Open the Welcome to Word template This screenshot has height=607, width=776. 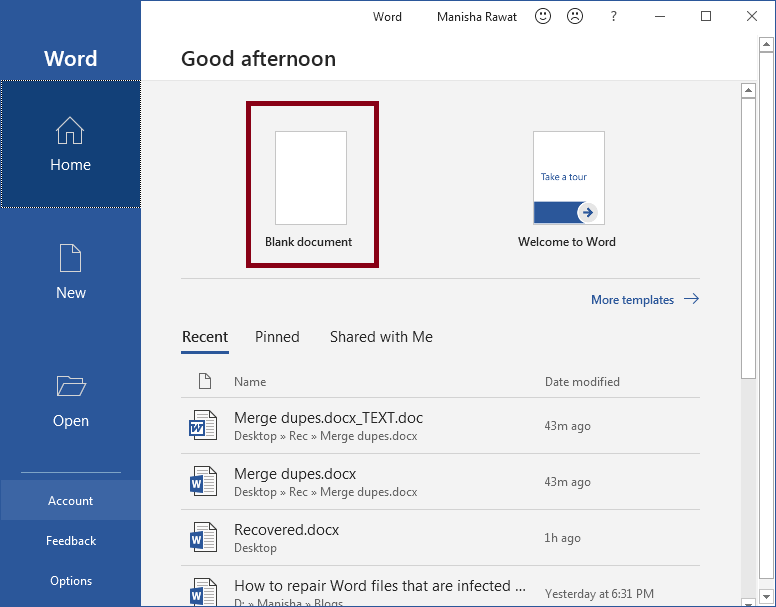click(568, 189)
